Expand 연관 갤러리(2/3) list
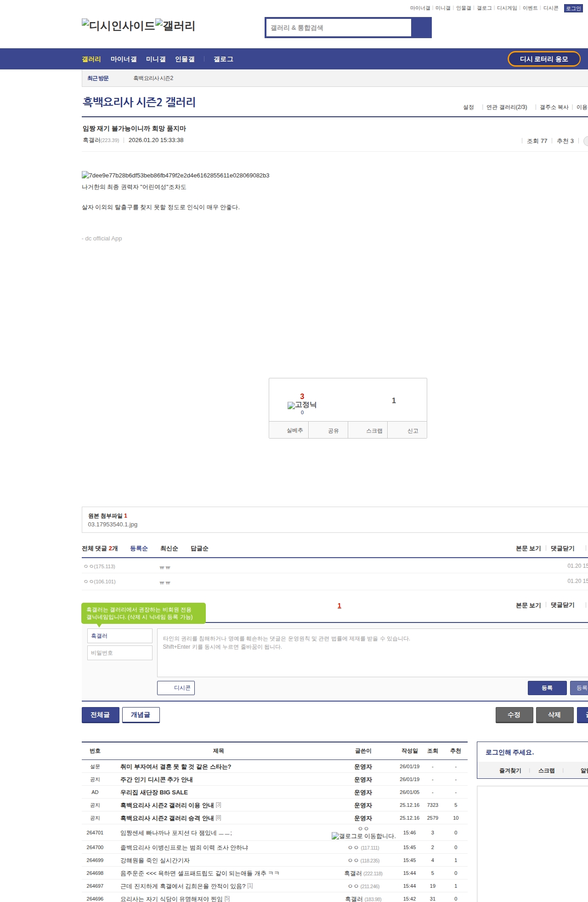The width and height of the screenshot is (588, 902). click(507, 107)
